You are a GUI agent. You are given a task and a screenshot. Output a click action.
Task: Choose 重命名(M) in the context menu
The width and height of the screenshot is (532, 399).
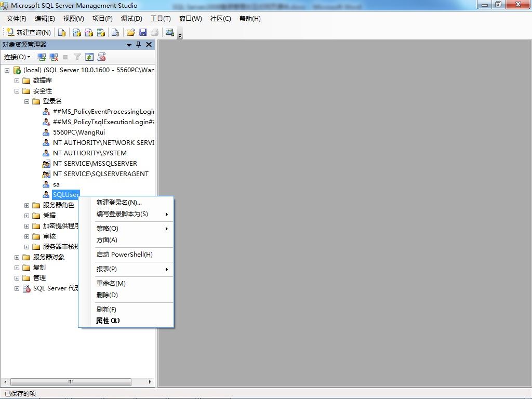[x=126, y=284]
